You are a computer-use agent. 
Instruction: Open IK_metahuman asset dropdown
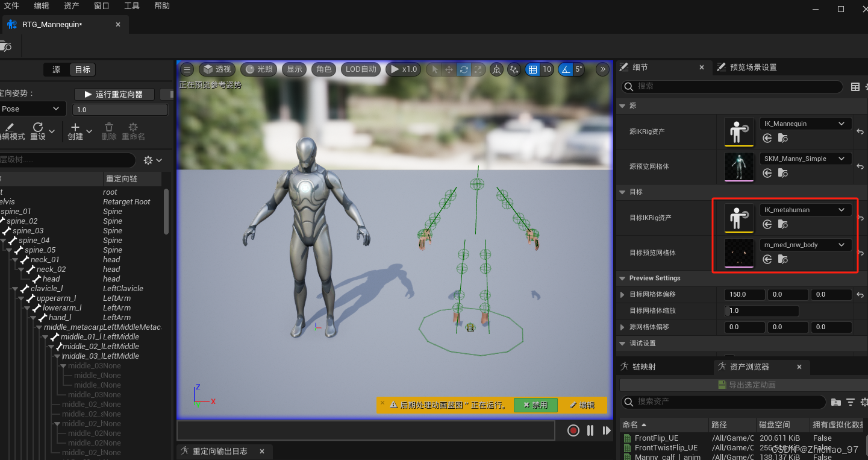click(x=806, y=210)
